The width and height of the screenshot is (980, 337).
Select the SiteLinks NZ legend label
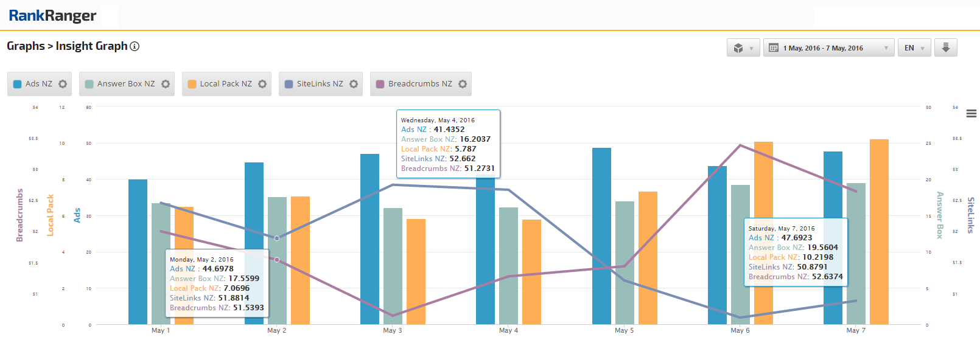(x=320, y=84)
